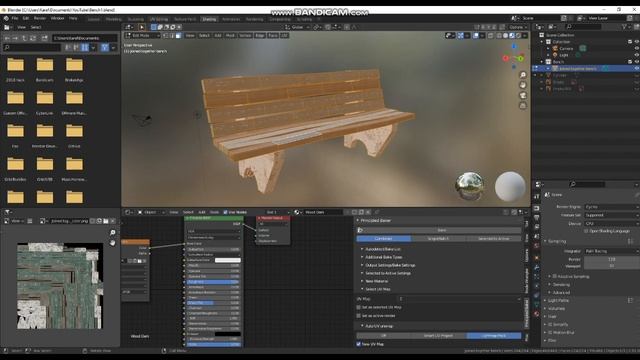Open the Window menu
The width and height of the screenshot is (640, 360).
click(58, 18)
